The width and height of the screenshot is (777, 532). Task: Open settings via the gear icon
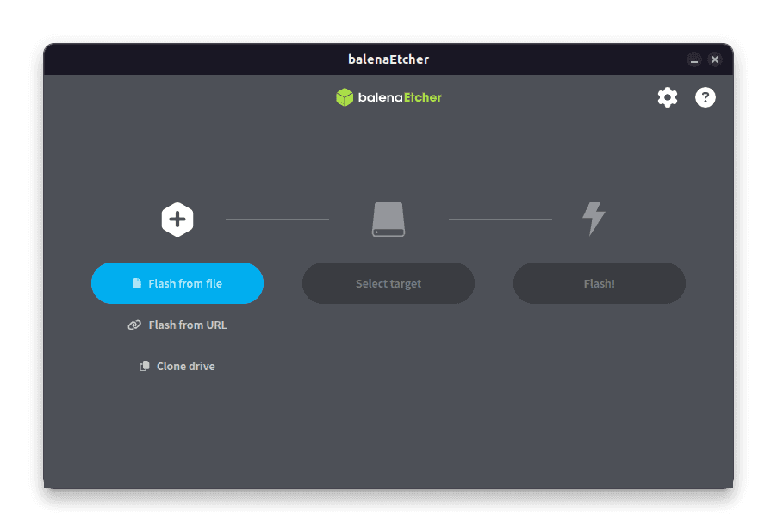[x=668, y=97]
